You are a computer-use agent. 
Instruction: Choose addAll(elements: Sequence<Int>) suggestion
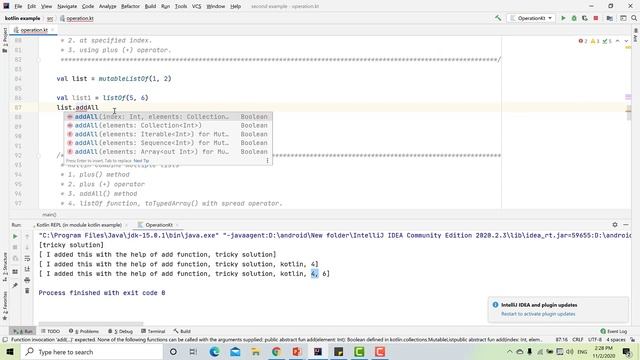point(168,143)
